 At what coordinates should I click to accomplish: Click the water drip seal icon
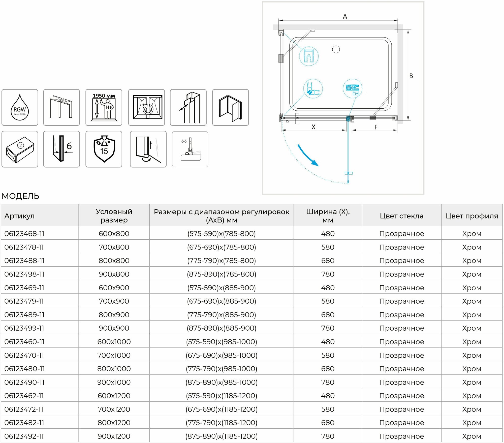click(190, 149)
